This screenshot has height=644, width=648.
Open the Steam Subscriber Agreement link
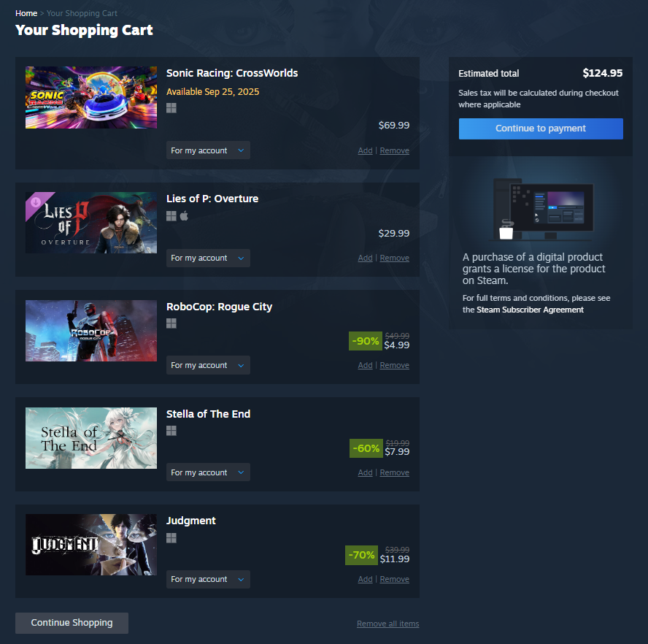pyautogui.click(x=530, y=310)
